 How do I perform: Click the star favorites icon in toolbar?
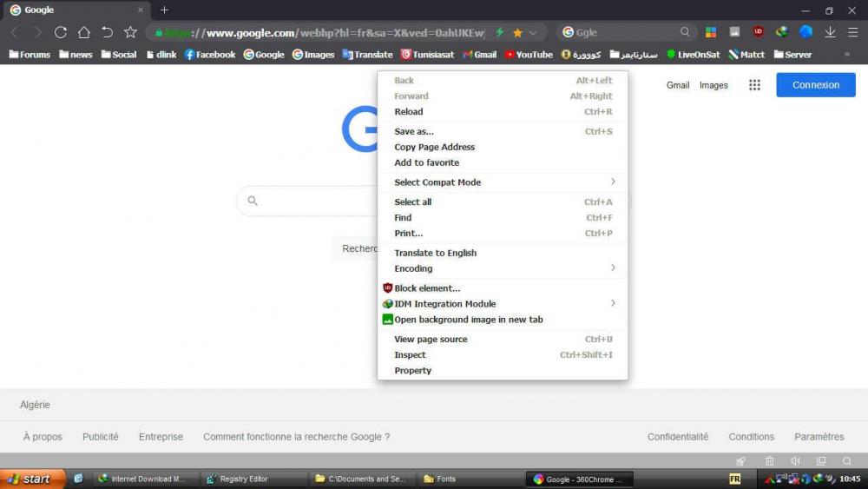pos(130,32)
